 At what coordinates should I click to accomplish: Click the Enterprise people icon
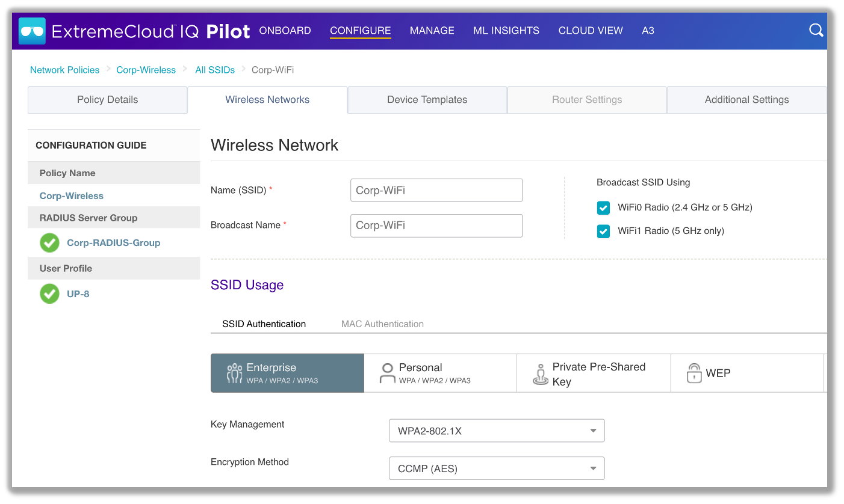(x=234, y=373)
